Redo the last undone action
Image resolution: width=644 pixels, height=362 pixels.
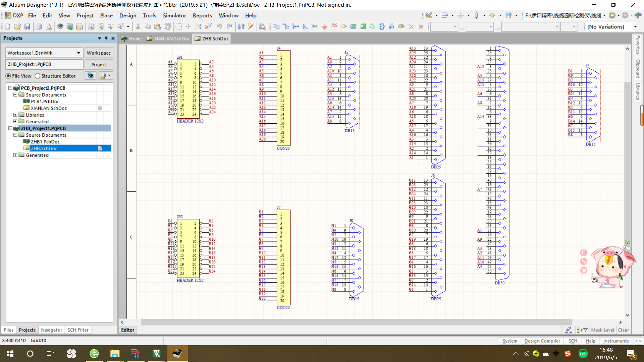coord(229,26)
